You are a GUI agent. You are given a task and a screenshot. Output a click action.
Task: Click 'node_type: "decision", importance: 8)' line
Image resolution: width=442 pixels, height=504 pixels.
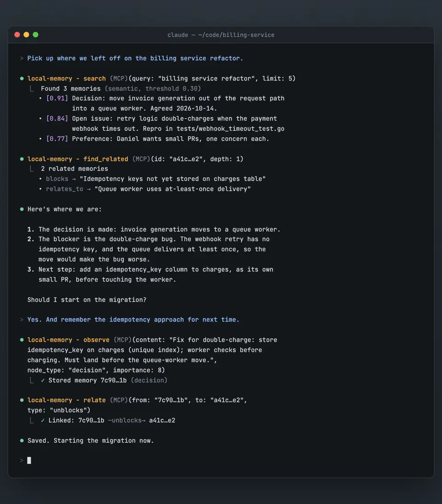pos(96,370)
